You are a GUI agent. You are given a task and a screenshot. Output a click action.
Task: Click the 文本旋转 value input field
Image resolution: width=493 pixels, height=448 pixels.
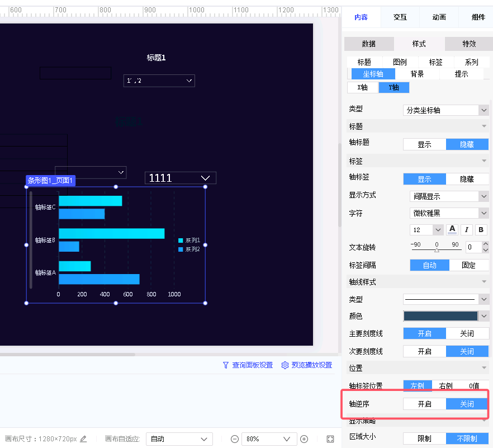click(x=473, y=247)
